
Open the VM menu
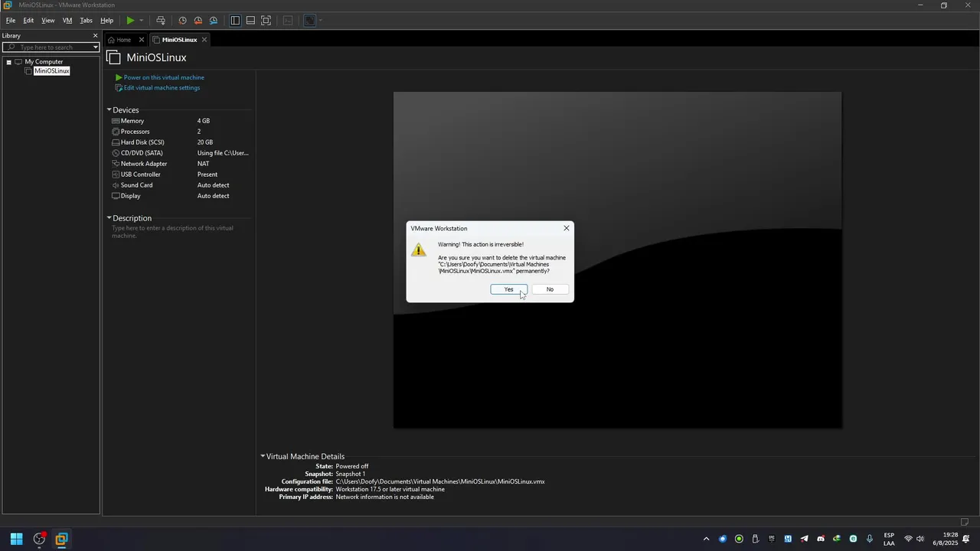[67, 21]
